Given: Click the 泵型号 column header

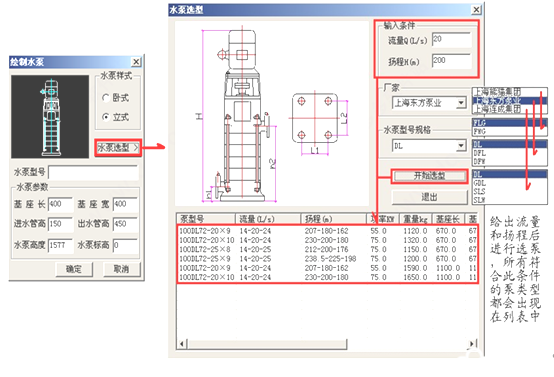Looking at the screenshot, I should coord(206,219).
